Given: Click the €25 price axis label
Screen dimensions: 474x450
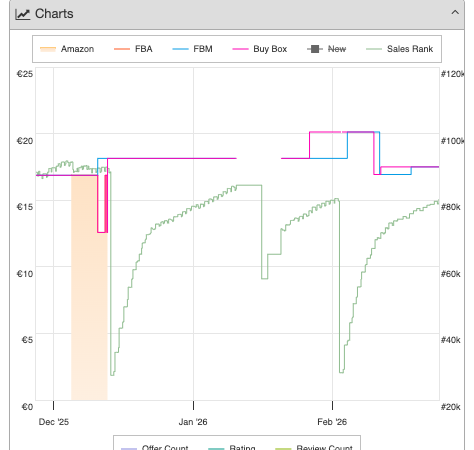Looking at the screenshot, I should coord(25,74).
